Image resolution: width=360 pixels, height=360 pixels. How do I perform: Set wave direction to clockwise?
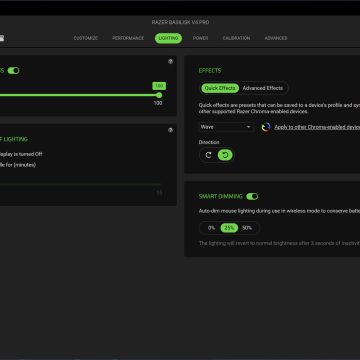click(209, 155)
